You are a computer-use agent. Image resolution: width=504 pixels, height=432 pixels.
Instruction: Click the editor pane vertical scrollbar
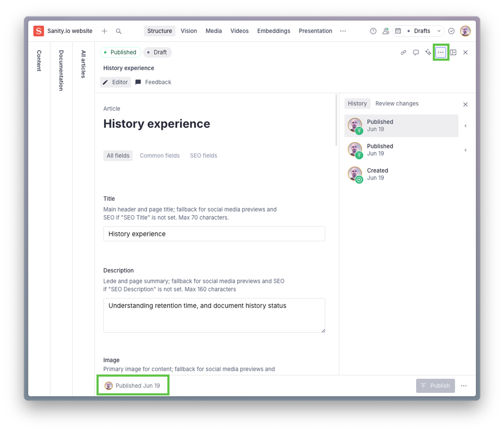(x=336, y=120)
